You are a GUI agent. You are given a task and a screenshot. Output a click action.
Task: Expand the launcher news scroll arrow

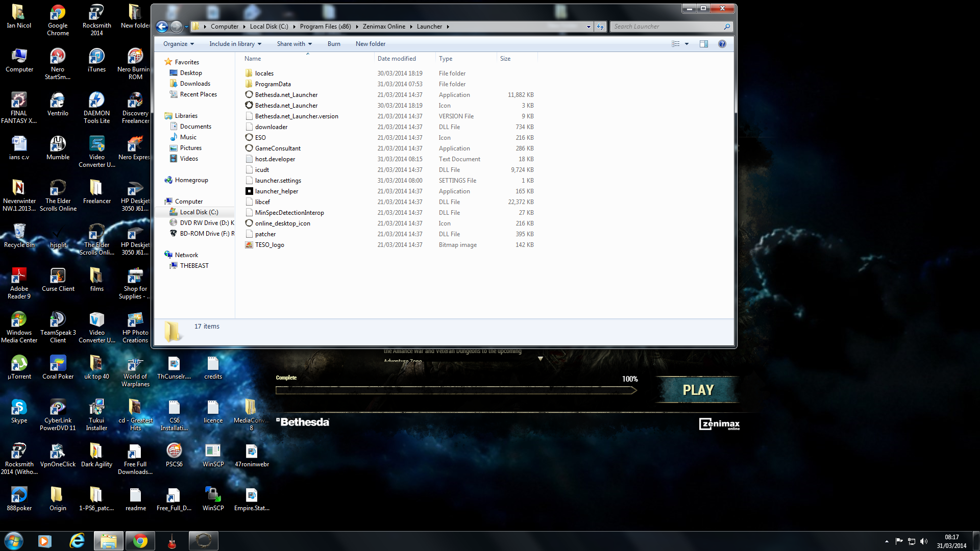pyautogui.click(x=540, y=359)
